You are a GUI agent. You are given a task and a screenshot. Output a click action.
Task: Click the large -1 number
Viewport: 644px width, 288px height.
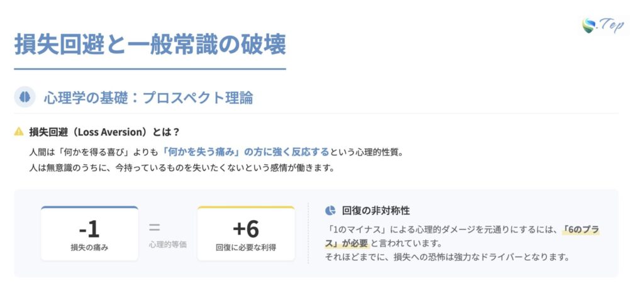point(89,228)
